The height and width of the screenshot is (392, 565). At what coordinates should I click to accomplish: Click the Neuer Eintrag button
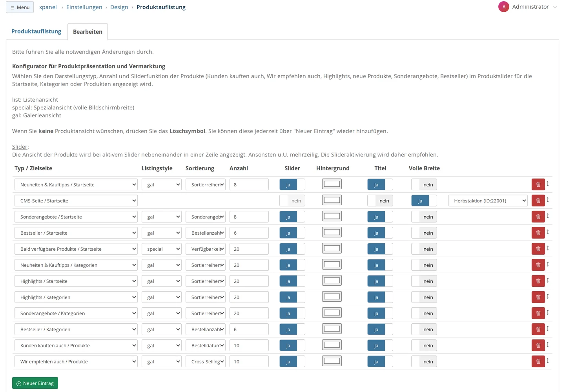click(35, 383)
